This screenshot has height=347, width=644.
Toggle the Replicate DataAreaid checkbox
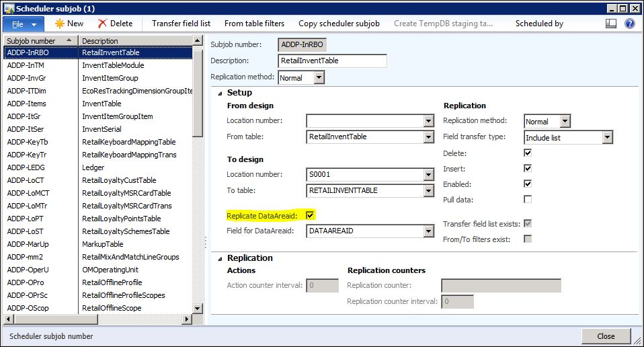[x=310, y=215]
